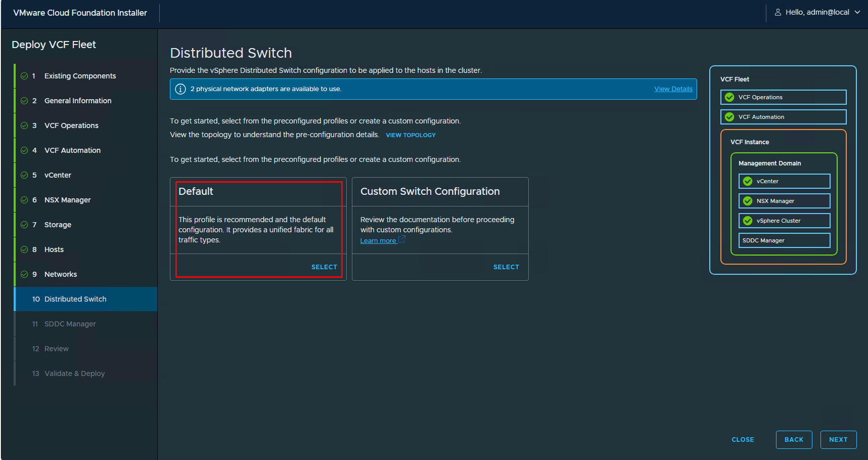Click the green check in the VCF Operations fleet box
Viewport: 868px width, 460px height.
click(729, 97)
